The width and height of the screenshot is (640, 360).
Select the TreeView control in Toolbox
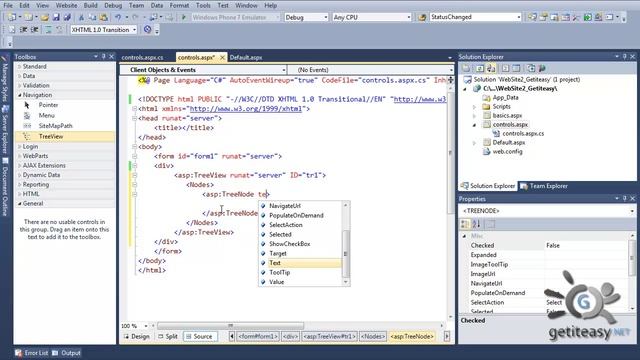tap(65, 136)
